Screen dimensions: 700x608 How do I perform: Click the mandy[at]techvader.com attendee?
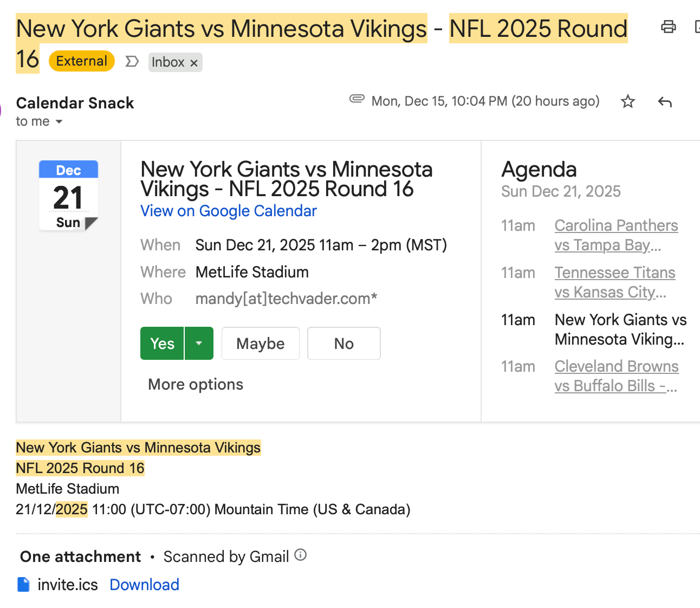pyautogui.click(x=286, y=299)
